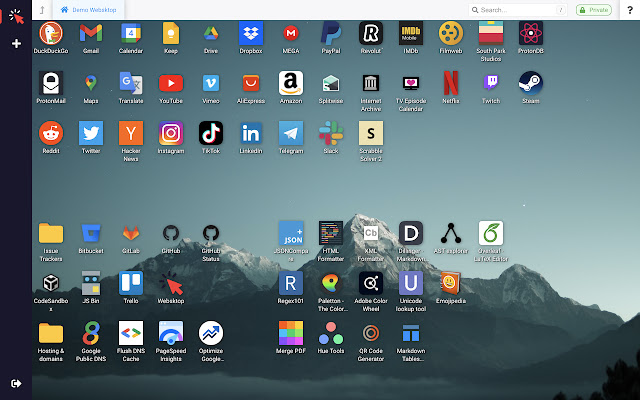This screenshot has width=640, height=400.
Task: Open the Hacker News icon
Action: click(x=131, y=133)
